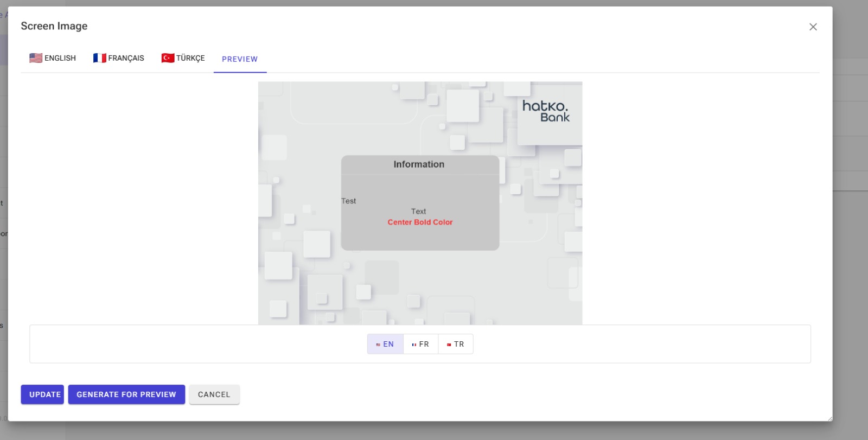Close the Screen Image dialog
The height and width of the screenshot is (440, 868).
point(813,27)
